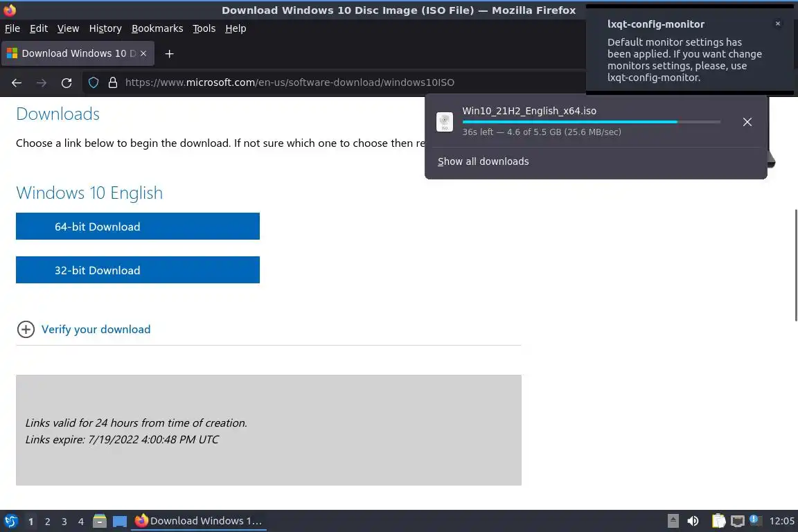
Task: Click the forward navigation arrow
Action: [42, 82]
